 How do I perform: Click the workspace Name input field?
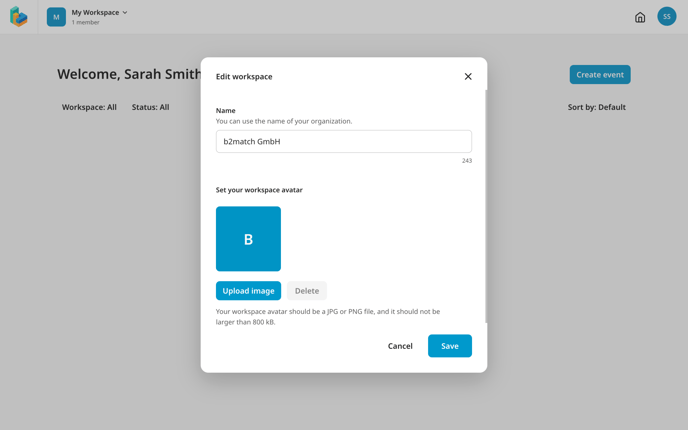pyautogui.click(x=344, y=141)
